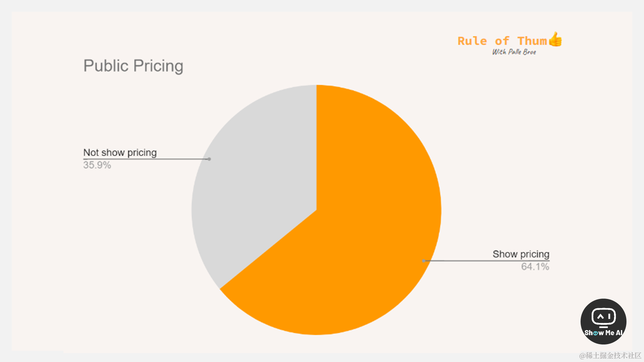Click the leader line under Show pricing
This screenshot has height=362, width=644.
point(487,260)
